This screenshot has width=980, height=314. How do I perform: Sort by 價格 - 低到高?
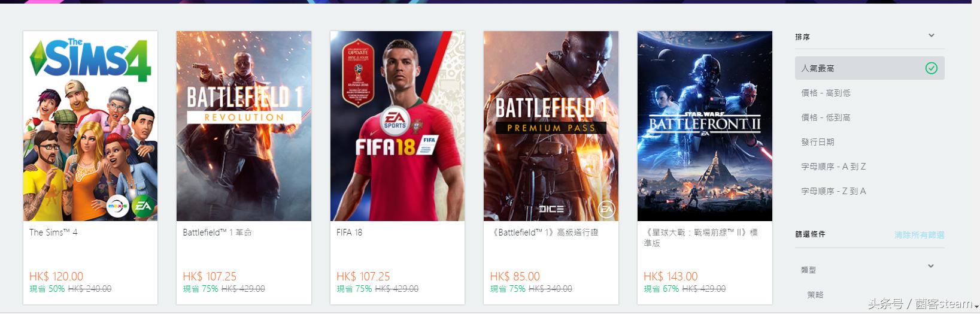[x=826, y=117]
